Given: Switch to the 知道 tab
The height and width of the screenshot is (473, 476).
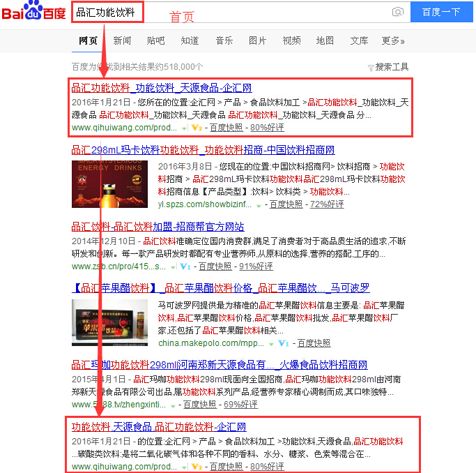Looking at the screenshot, I should 190,40.
